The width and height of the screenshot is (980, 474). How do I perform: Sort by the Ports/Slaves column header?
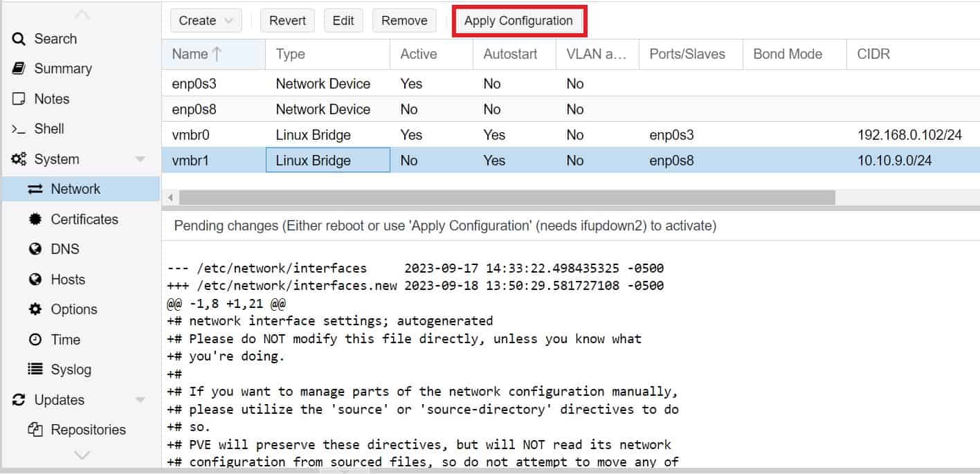point(691,54)
